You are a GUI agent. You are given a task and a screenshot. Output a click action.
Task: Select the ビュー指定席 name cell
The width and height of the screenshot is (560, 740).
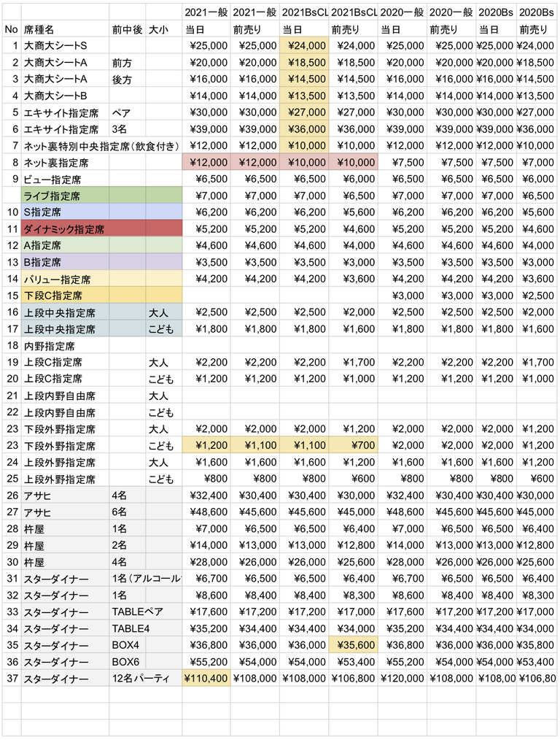66,179
